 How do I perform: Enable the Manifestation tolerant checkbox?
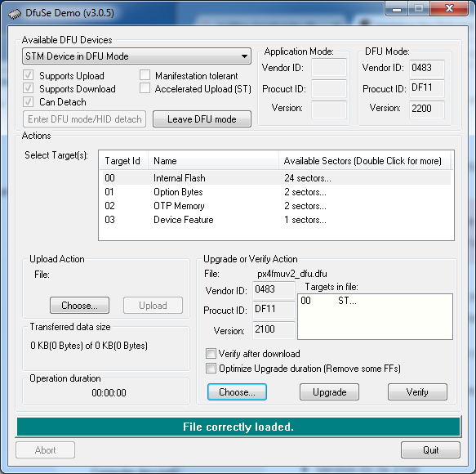(145, 75)
